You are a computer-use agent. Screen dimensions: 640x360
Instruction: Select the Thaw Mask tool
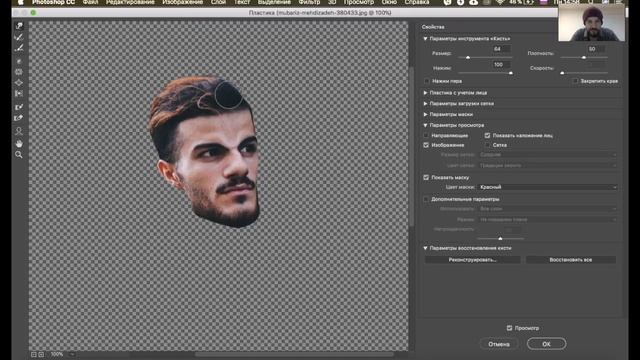19,118
